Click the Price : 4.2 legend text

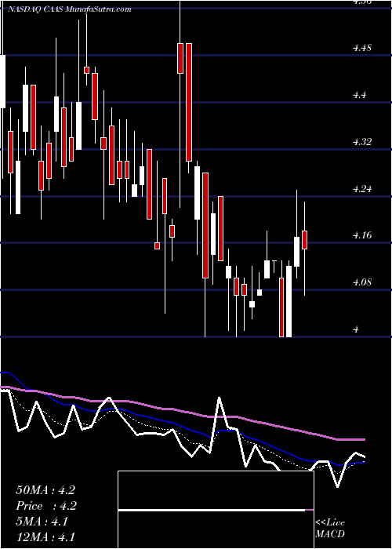(46, 506)
